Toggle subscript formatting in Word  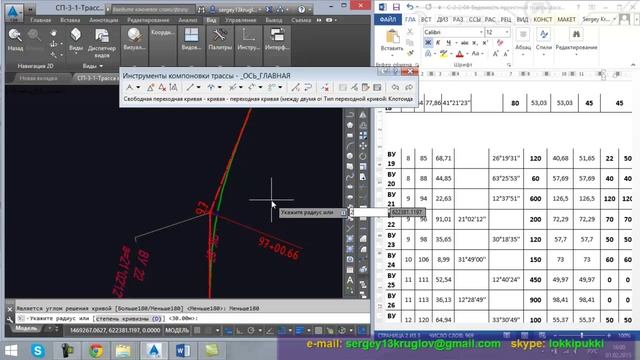click(x=475, y=42)
